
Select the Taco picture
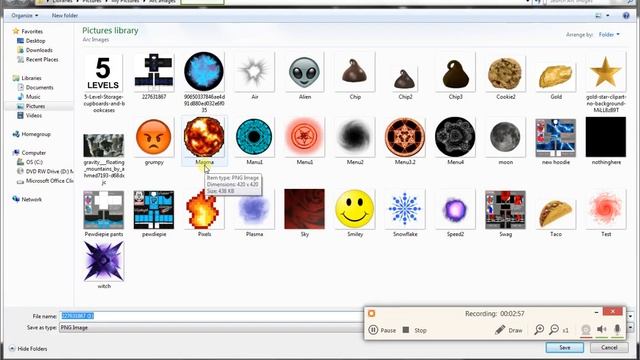point(555,213)
